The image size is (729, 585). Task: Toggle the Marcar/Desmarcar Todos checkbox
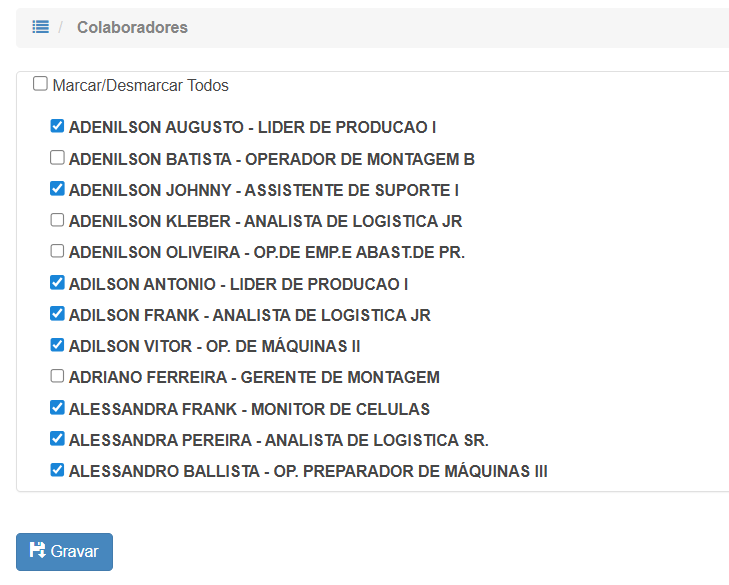[x=41, y=84]
